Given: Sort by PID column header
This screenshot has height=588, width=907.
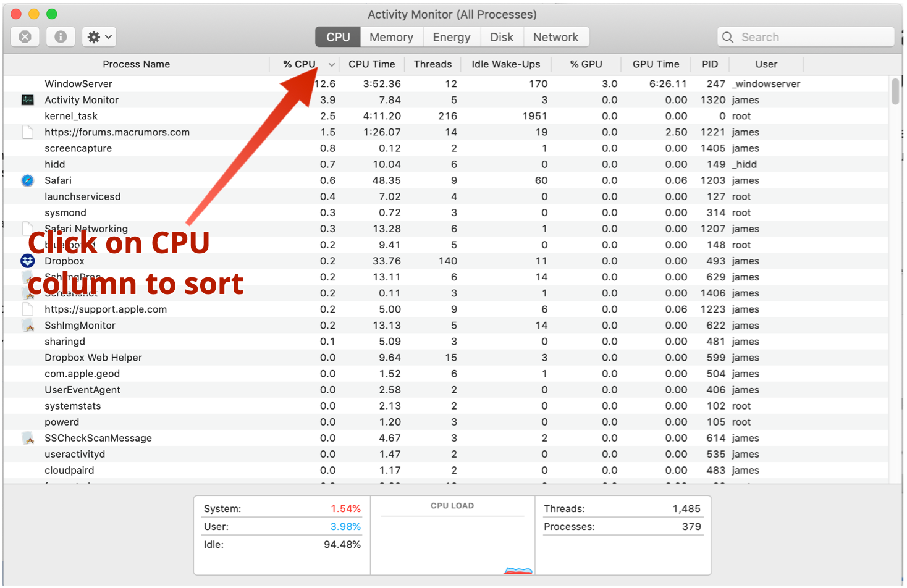Looking at the screenshot, I should click(710, 64).
